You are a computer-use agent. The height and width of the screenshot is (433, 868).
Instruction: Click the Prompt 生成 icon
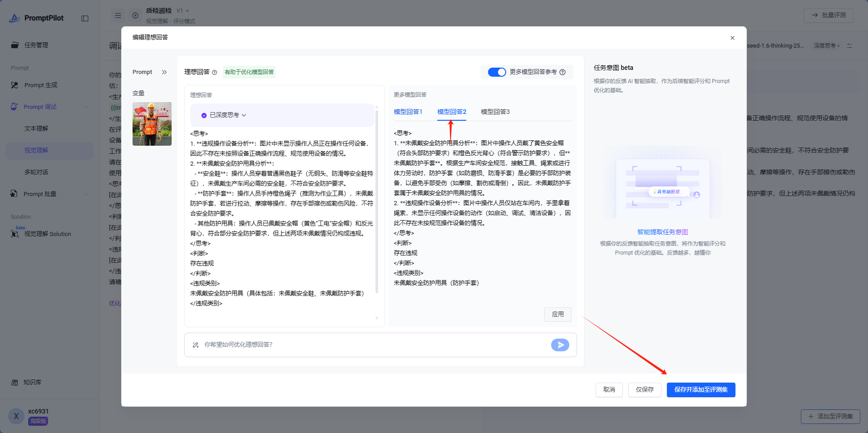(15, 85)
